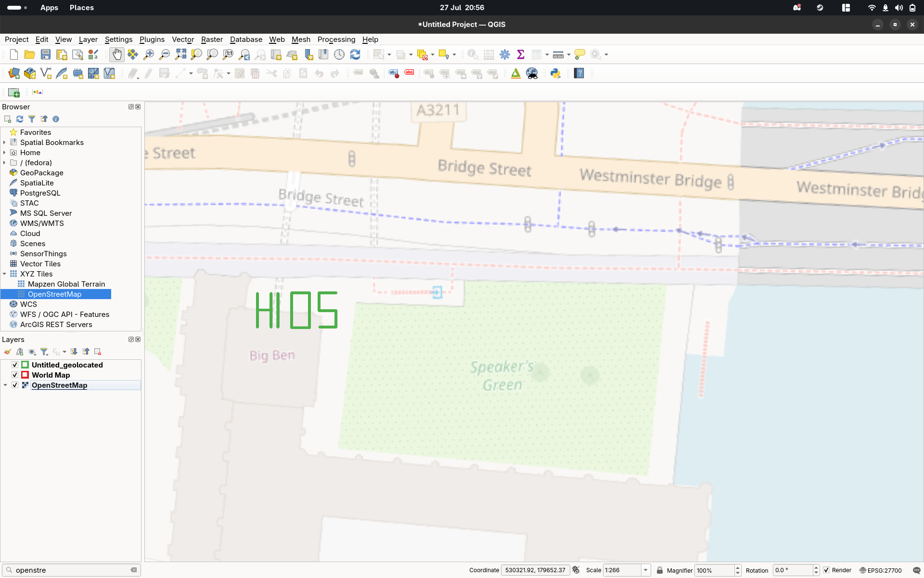Select Mapzen Global Terrain in Browser
924x578 pixels.
point(66,284)
